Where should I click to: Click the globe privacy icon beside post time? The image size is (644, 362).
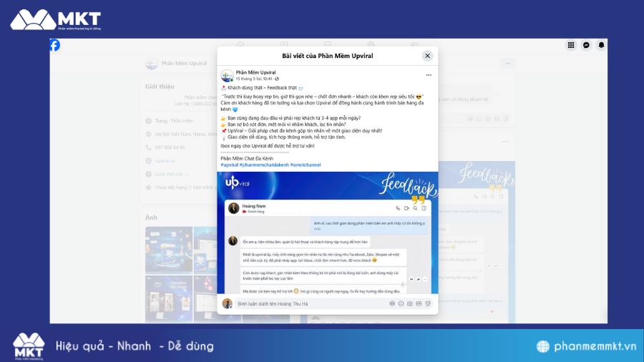point(277,79)
